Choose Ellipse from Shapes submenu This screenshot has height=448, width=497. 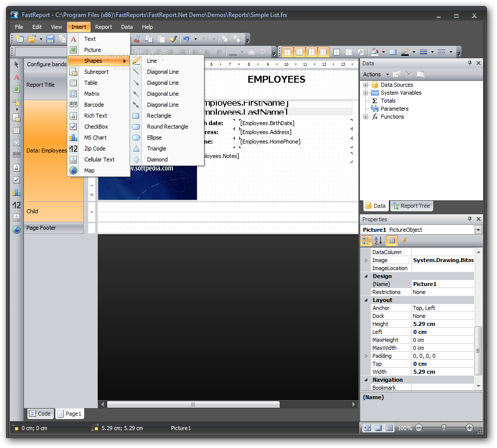point(167,138)
